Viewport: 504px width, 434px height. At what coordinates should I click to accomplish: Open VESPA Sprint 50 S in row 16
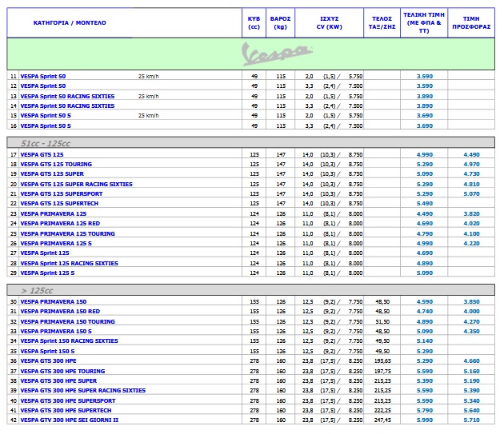pyautogui.click(x=46, y=126)
